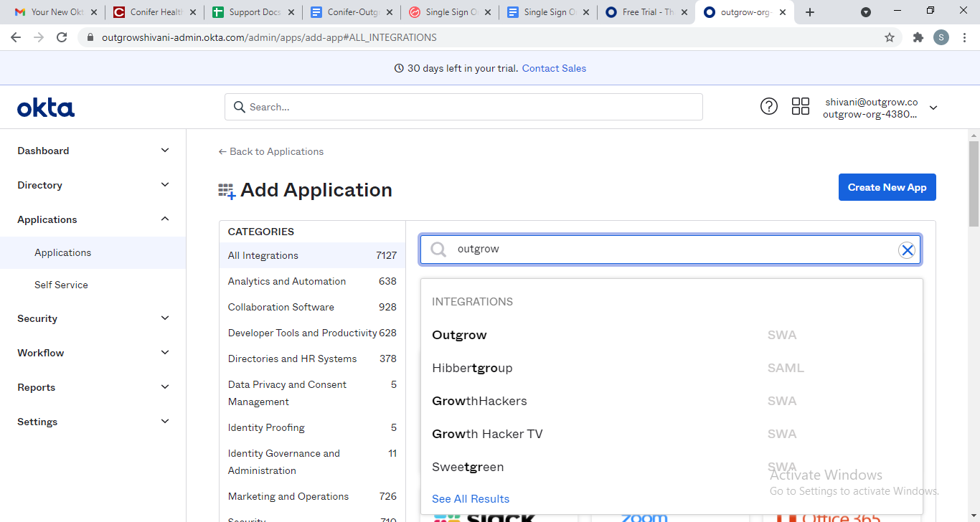The image size is (980, 522).
Task: Click the Okta logo
Action: point(46,108)
